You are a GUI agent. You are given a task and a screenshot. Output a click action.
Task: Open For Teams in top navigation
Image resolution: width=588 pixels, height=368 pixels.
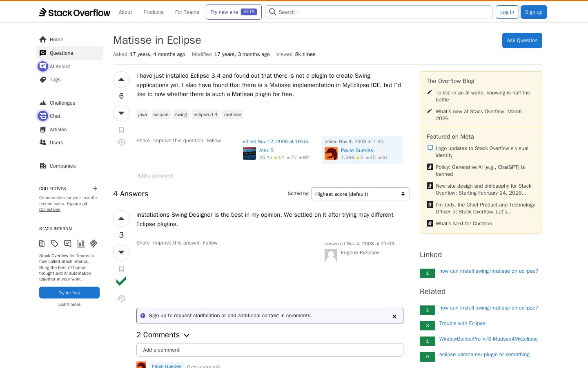187,12
